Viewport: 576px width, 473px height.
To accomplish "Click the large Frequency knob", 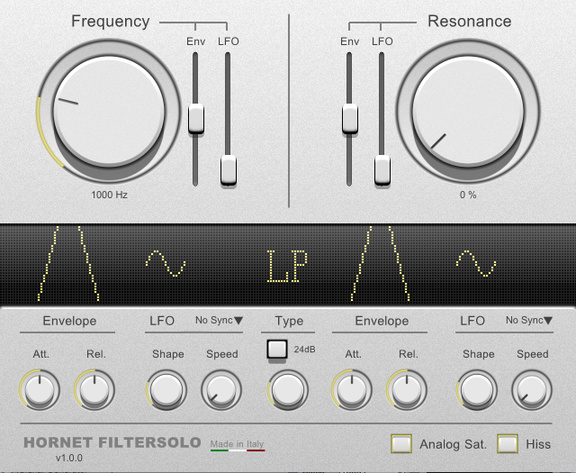I will [x=109, y=111].
